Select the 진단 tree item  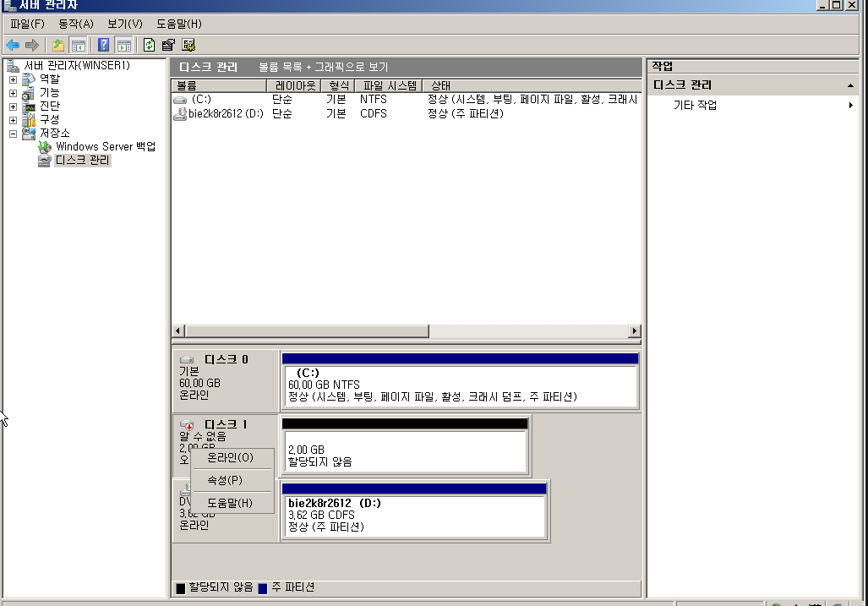tap(49, 106)
